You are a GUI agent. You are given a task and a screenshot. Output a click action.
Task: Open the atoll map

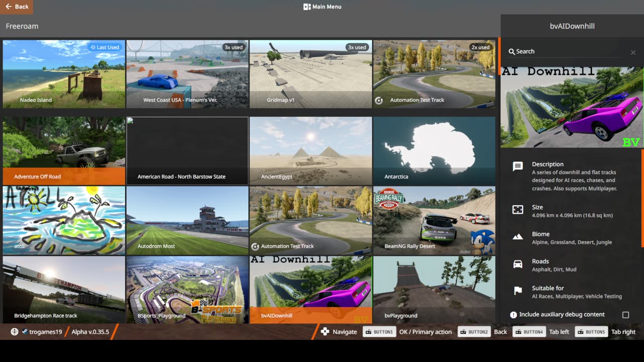[x=64, y=220]
